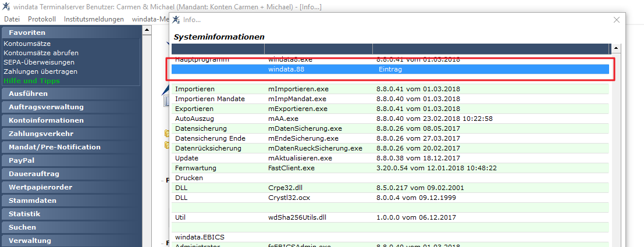Screen dimensions: 644x247
Task: Expand the Statistik section
Action: coord(70,214)
